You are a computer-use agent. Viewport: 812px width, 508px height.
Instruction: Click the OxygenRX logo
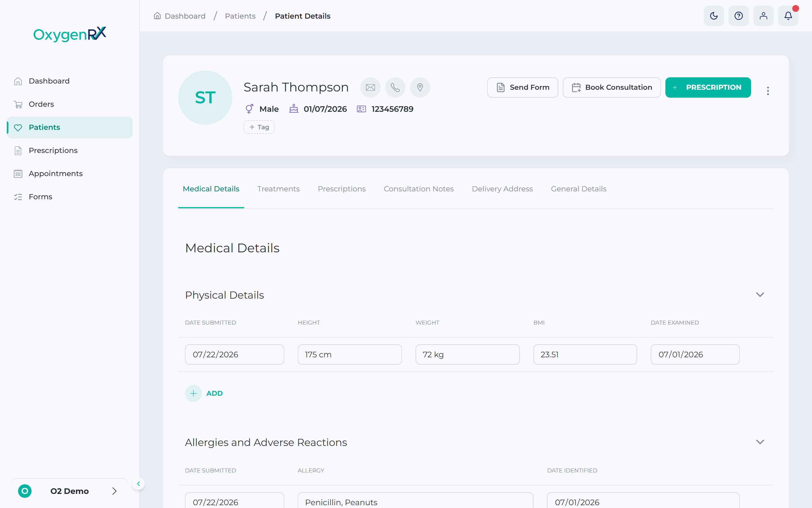(70, 34)
